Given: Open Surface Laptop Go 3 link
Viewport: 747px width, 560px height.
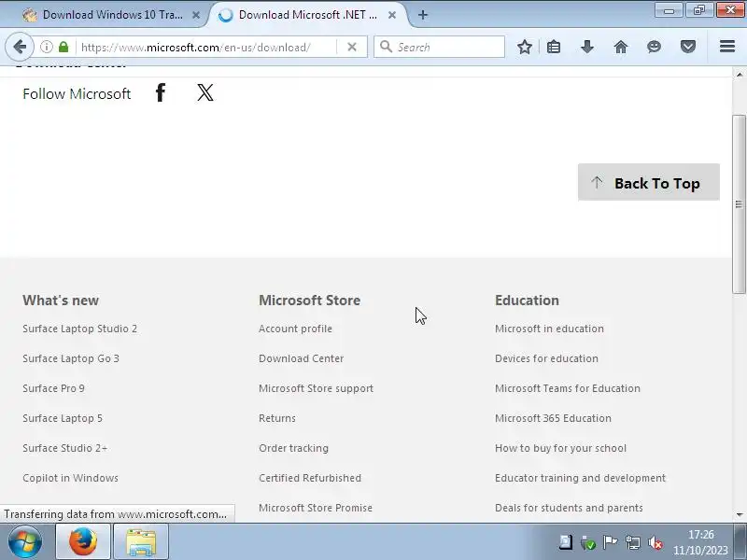Looking at the screenshot, I should pos(71,358).
